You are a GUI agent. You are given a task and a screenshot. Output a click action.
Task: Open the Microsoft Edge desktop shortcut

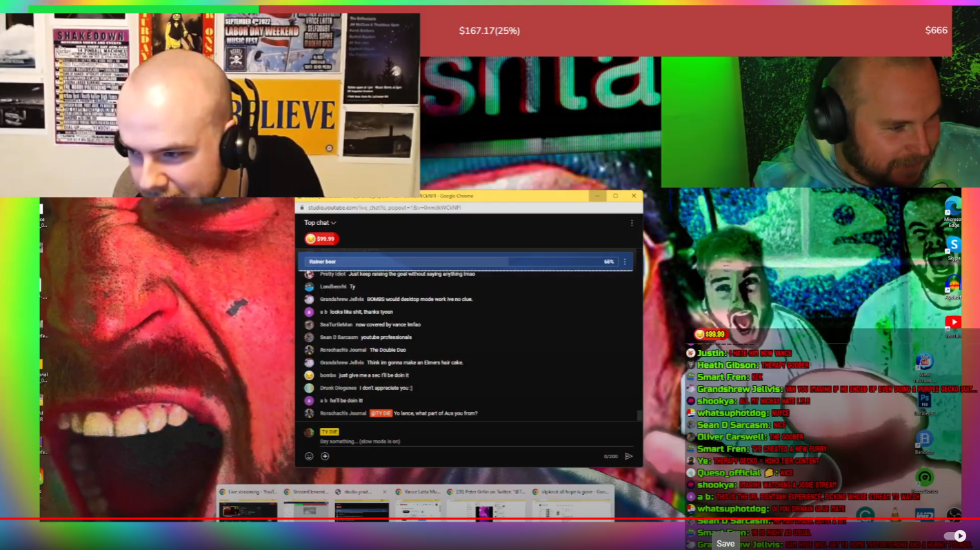point(953,210)
